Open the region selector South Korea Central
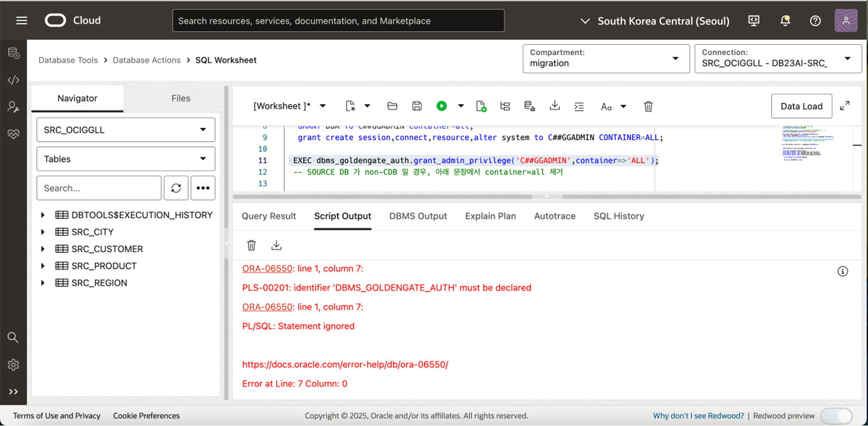868x426 pixels. point(655,21)
